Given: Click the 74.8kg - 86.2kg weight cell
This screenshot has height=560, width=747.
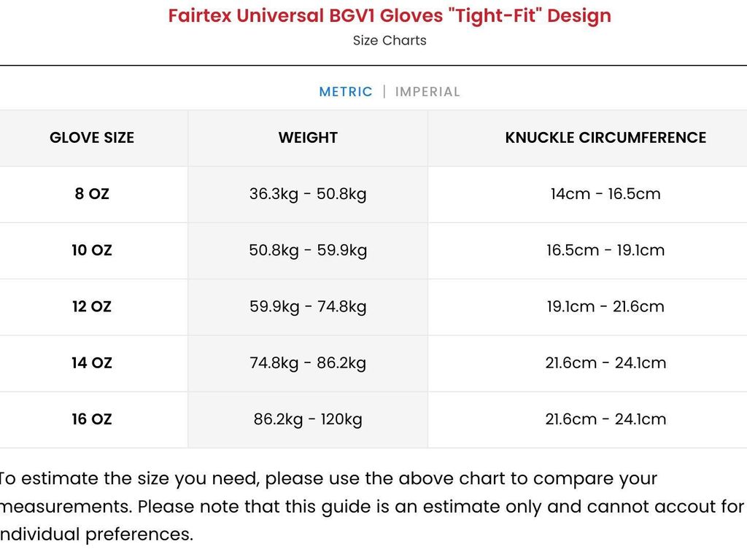Looking at the screenshot, I should [308, 362].
